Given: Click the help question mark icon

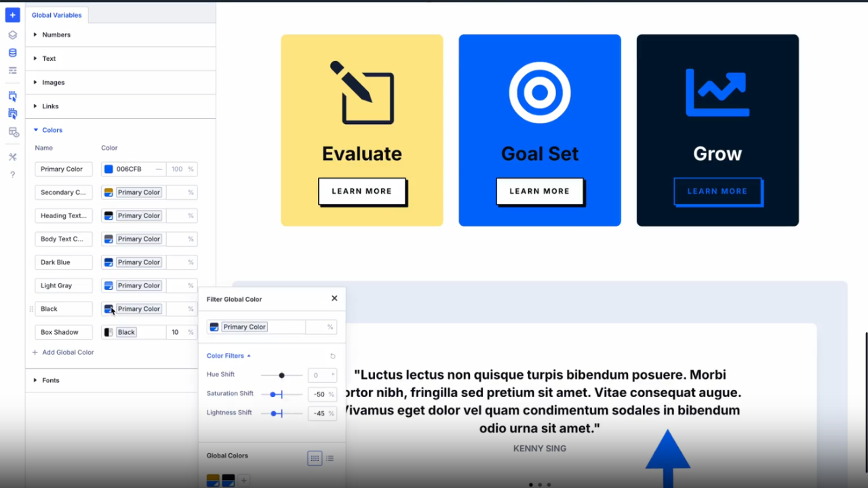Looking at the screenshot, I should (x=12, y=176).
